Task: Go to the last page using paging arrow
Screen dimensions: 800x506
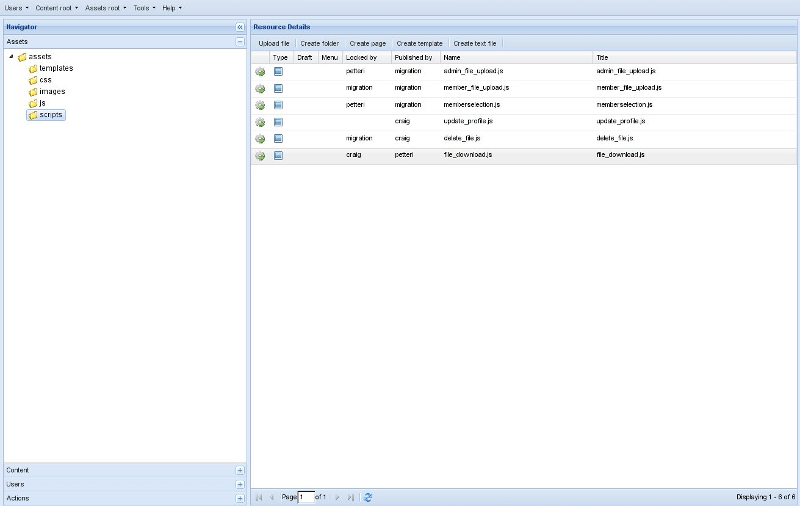Action: (x=350, y=497)
